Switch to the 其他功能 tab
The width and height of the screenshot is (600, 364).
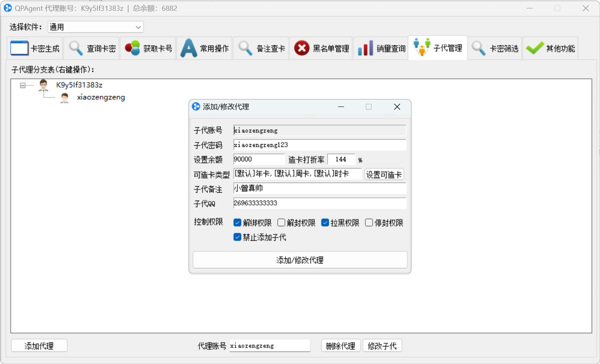pos(550,48)
